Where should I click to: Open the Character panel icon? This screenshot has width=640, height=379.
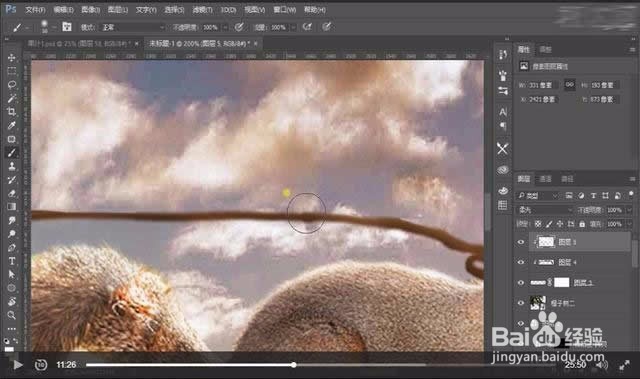coord(503,111)
